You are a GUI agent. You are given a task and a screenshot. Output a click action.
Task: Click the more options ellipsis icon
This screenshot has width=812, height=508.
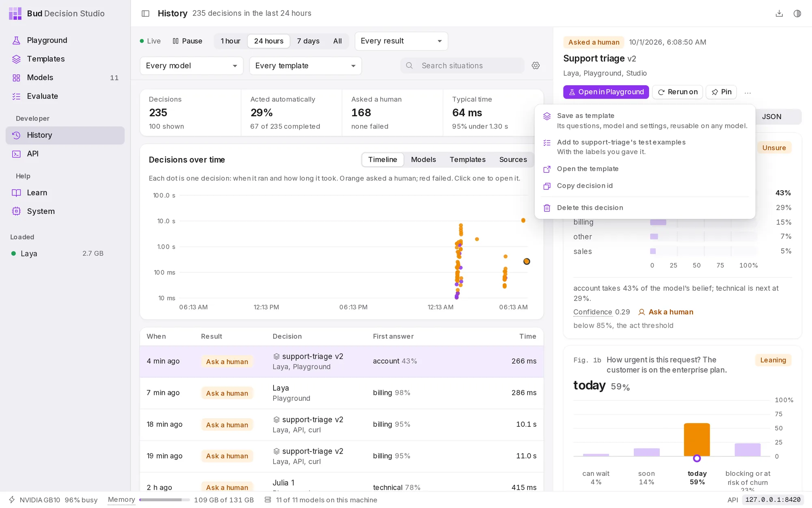(747, 92)
